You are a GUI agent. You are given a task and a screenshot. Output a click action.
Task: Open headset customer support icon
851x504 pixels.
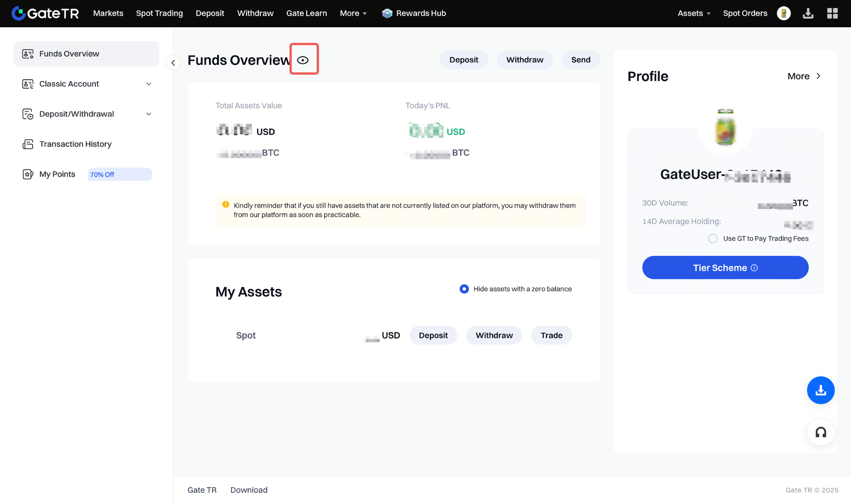(x=820, y=432)
